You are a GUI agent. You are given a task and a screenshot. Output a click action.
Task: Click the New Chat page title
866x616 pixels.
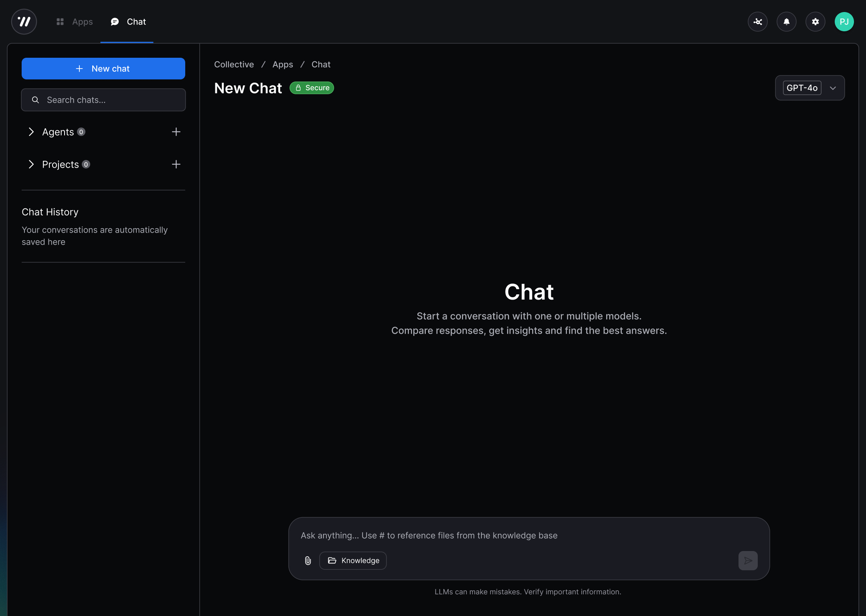248,88
